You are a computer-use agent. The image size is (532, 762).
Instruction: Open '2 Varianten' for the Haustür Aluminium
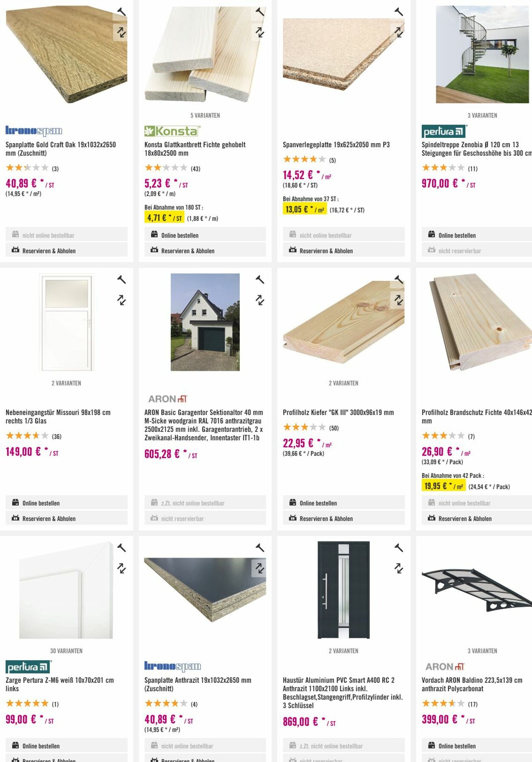[x=343, y=651]
